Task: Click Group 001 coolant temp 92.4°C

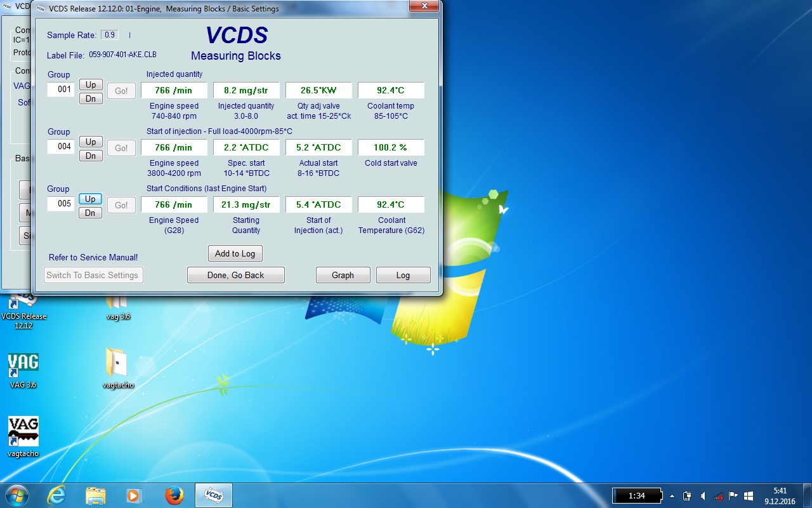Action: pos(391,90)
